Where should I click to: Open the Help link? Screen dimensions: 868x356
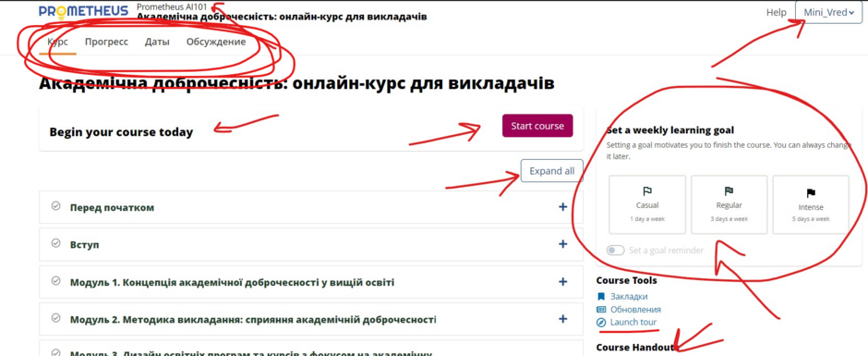click(x=776, y=12)
